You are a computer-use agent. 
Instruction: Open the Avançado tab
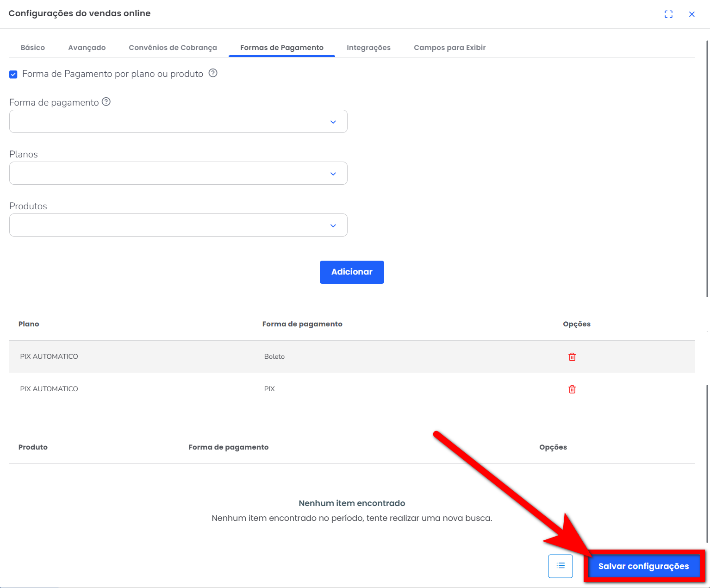[x=87, y=48]
